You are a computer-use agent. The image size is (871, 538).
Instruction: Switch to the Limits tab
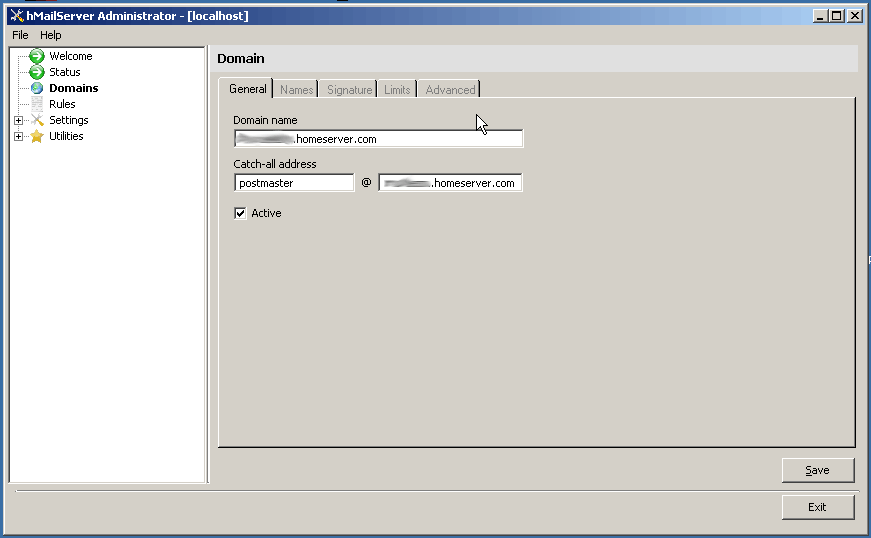(397, 90)
